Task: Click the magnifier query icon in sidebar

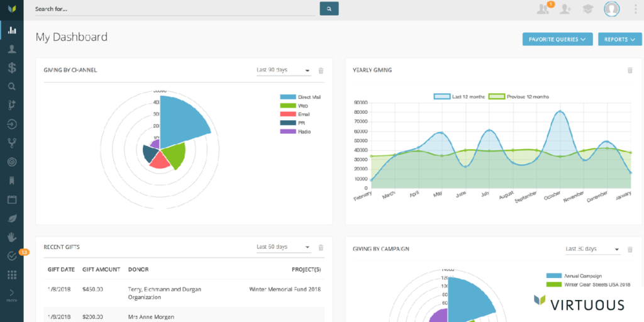Action: (x=12, y=86)
